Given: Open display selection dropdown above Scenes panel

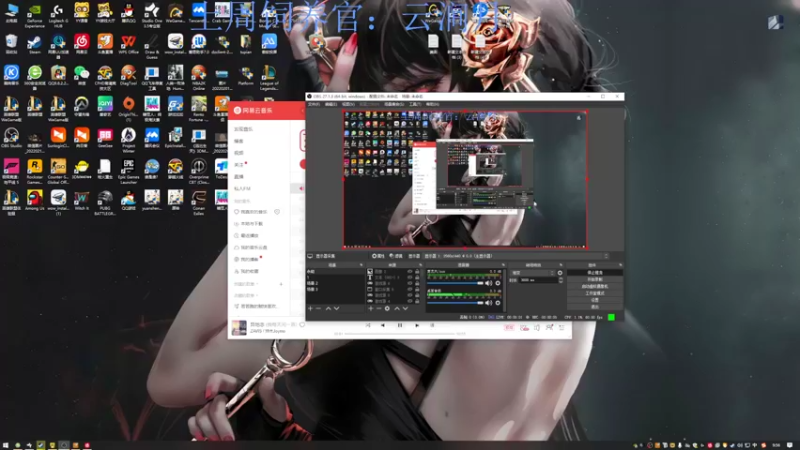Looking at the screenshot, I should pyautogui.click(x=516, y=256).
